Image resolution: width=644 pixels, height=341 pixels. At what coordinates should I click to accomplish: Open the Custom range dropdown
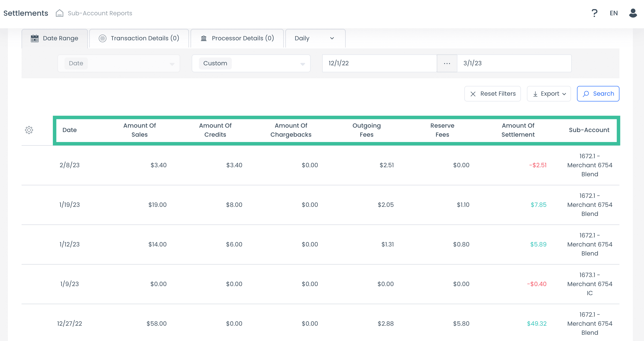(251, 63)
